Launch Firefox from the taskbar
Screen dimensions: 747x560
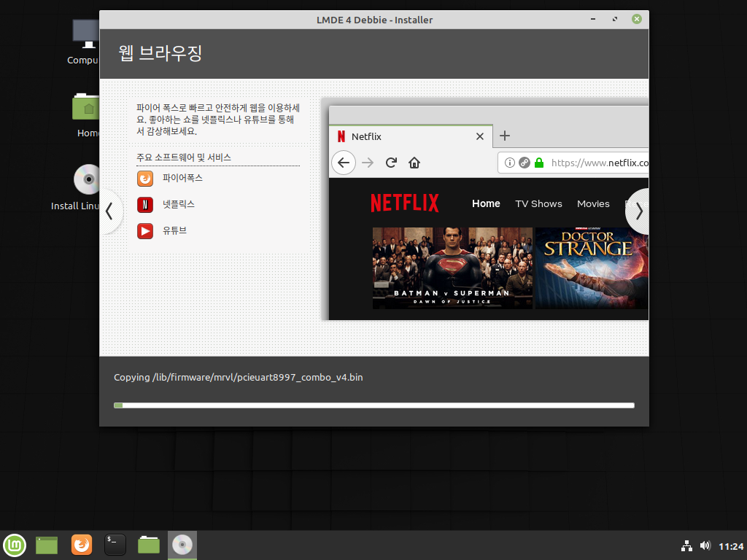pos(82,545)
